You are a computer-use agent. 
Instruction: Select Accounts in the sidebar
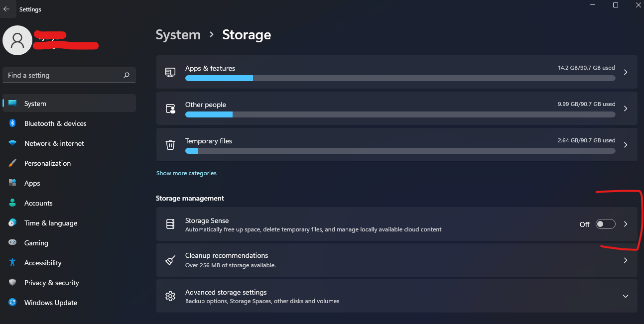click(38, 203)
